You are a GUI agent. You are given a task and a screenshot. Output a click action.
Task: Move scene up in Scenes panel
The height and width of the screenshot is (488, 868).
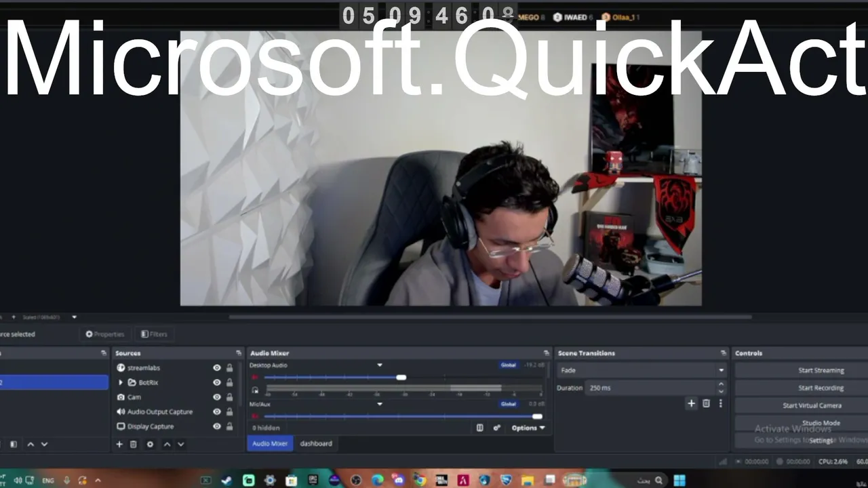(x=31, y=445)
